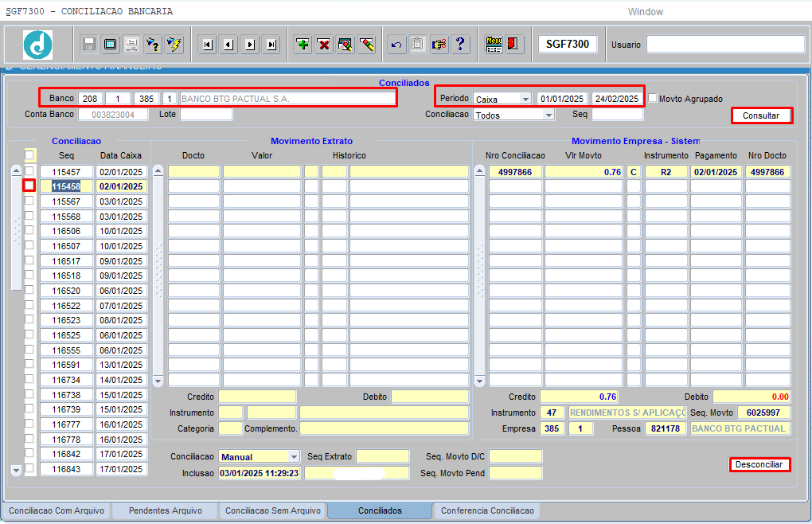Open help via question mark icon
812x524 pixels.
coord(460,45)
